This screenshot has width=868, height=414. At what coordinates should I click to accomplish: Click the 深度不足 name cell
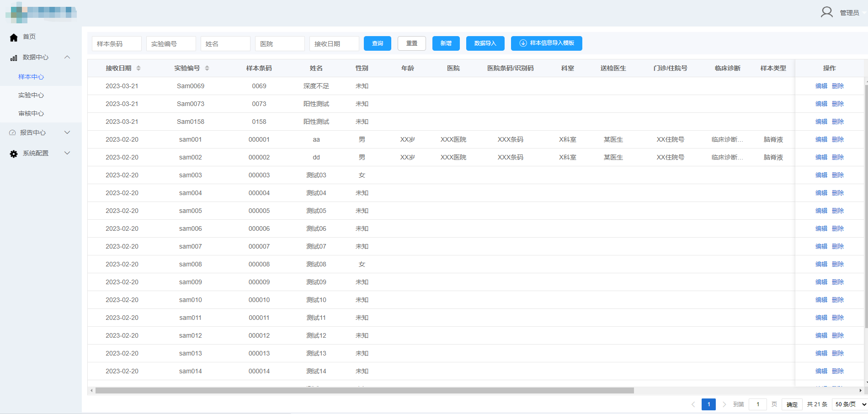click(x=316, y=86)
